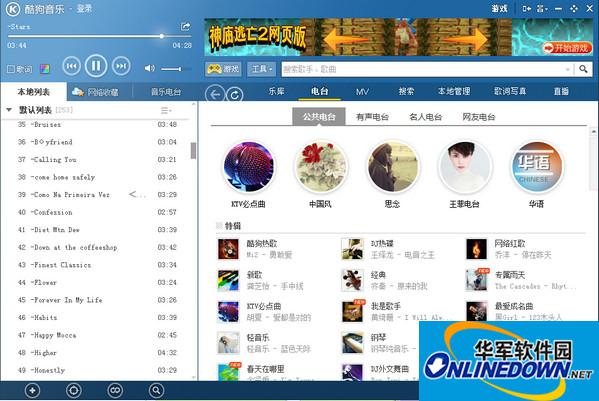The image size is (599, 401).
Task: Share the current song Stars
Action: click(185, 26)
